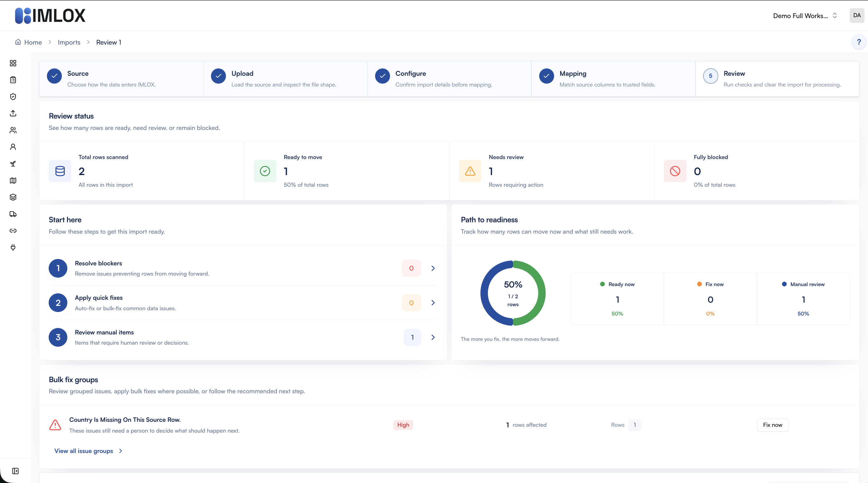Expand the Review manual items chevron
The image size is (868, 483).
pos(433,338)
